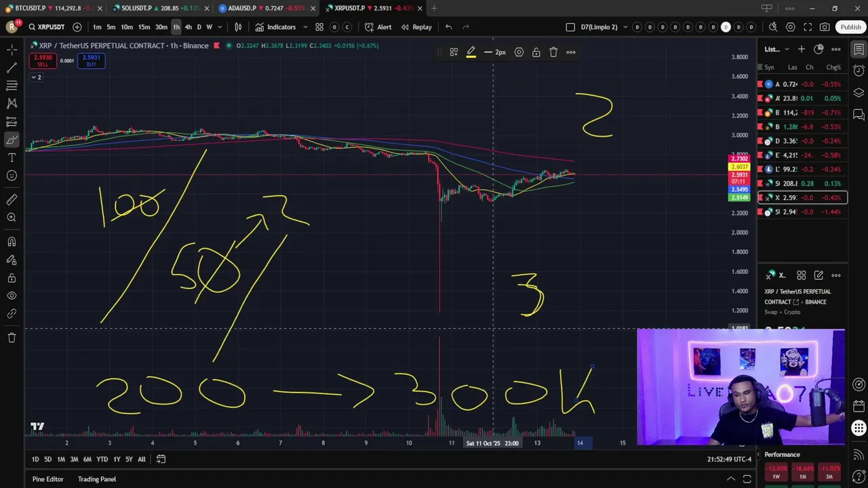Click the red 2.5930 SELL button
The height and width of the screenshot is (488, 868).
pos(42,61)
